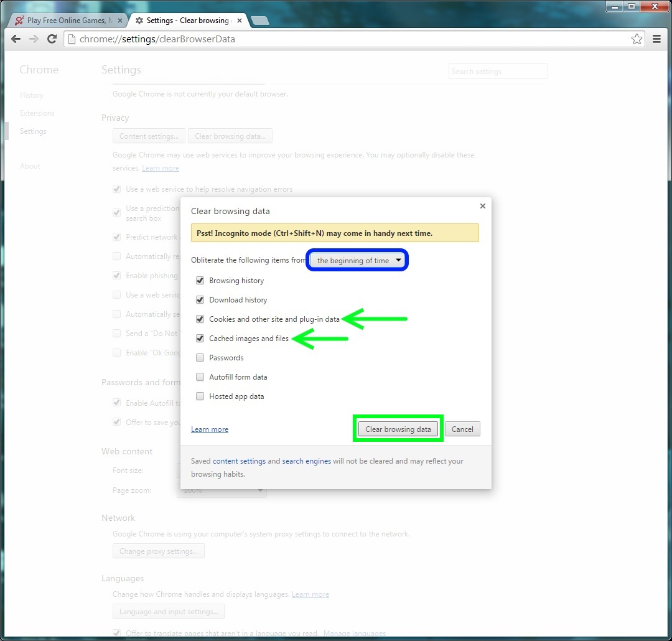The width and height of the screenshot is (672, 641).
Task: Check the Autofill form data option
Action: pyautogui.click(x=200, y=377)
